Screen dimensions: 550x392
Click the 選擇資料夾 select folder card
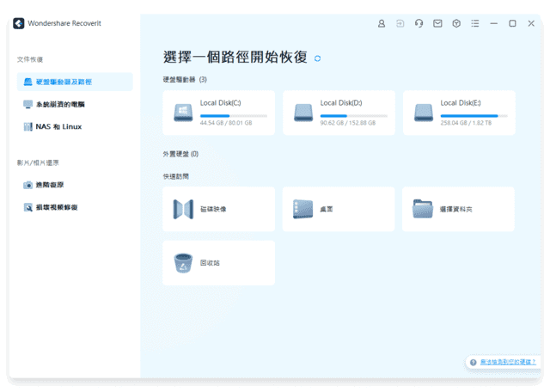coord(458,209)
